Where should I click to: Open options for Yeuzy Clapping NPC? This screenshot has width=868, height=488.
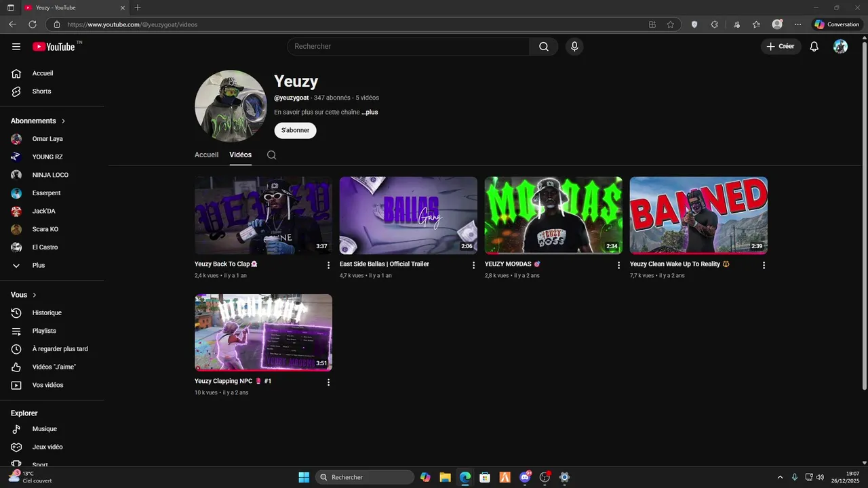pyautogui.click(x=329, y=382)
